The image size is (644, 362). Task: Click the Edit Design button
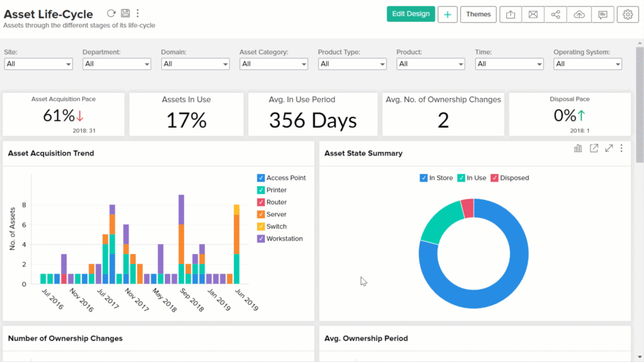point(411,13)
